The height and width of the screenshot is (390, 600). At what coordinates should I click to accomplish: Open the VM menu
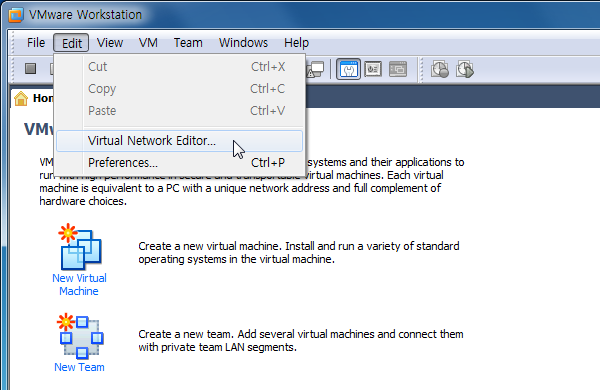(x=148, y=42)
